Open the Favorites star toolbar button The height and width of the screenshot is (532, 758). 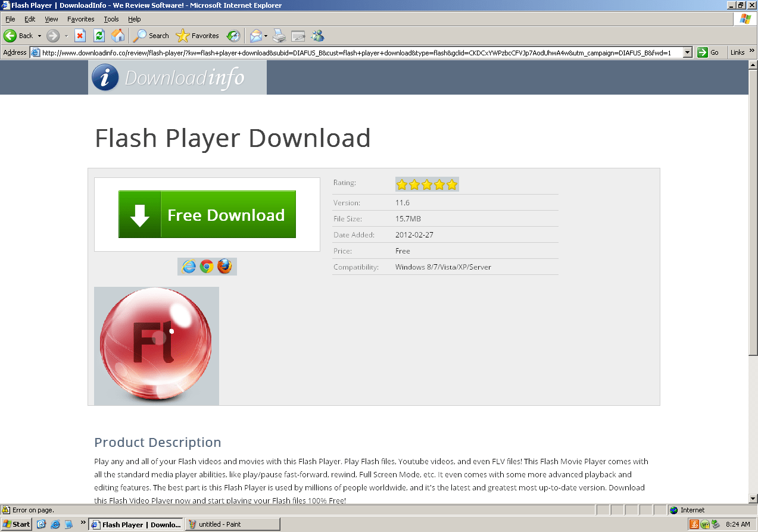(x=198, y=36)
